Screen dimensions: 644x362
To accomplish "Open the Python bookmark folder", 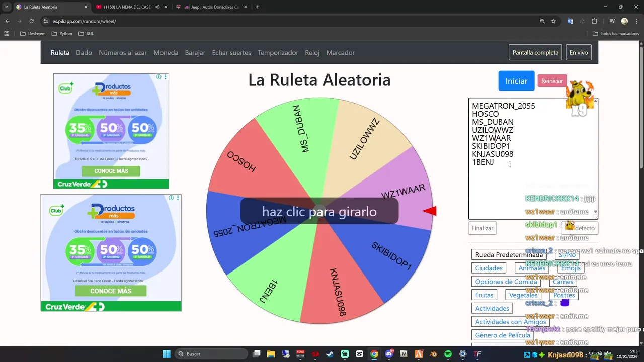I will [x=62, y=34].
